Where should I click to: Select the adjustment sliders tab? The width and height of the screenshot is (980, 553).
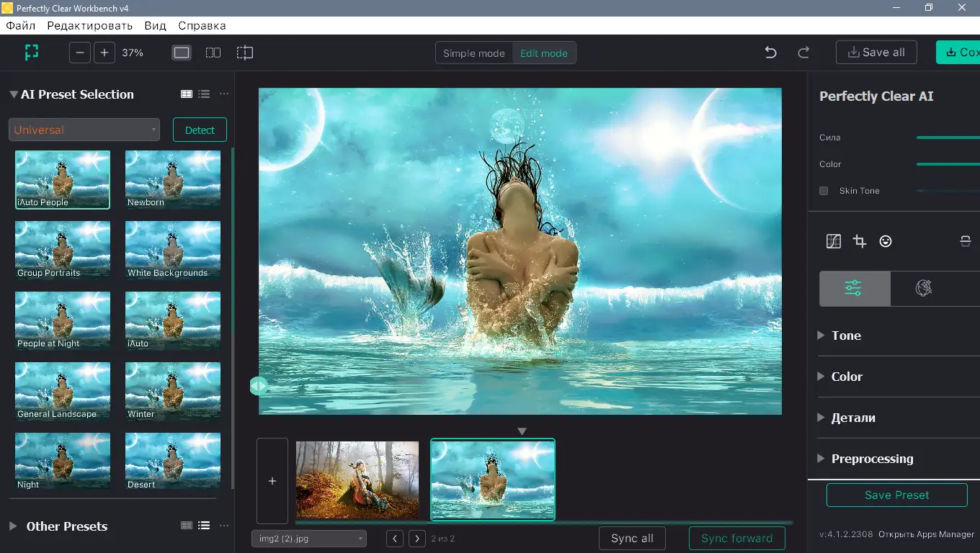[855, 289]
